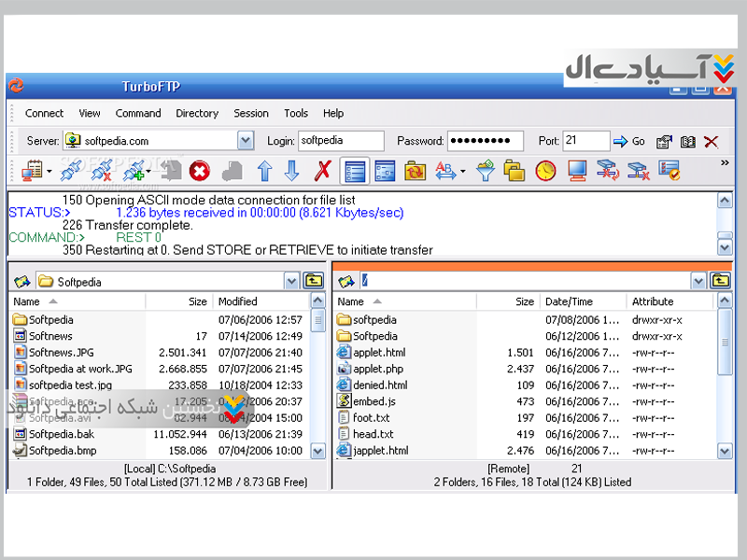Click the red Abort/Stop transfer icon

pyautogui.click(x=199, y=171)
